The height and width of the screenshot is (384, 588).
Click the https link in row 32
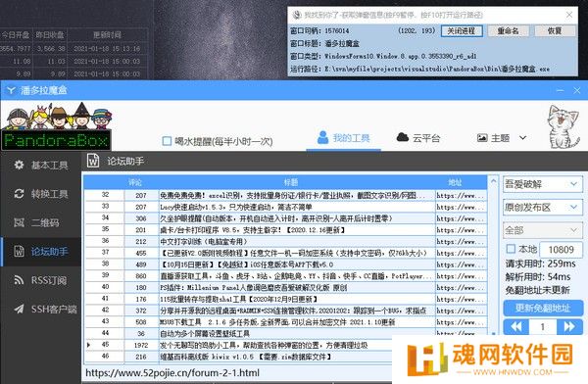461,195
